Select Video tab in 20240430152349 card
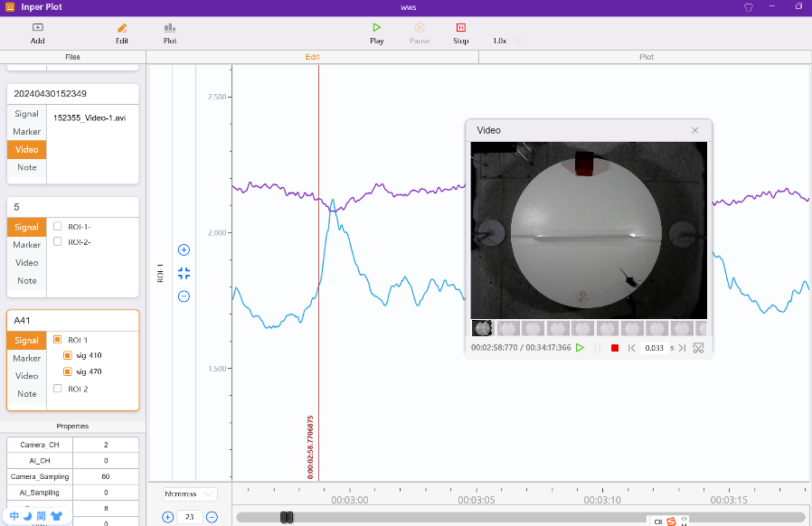The image size is (812, 526). click(x=26, y=149)
